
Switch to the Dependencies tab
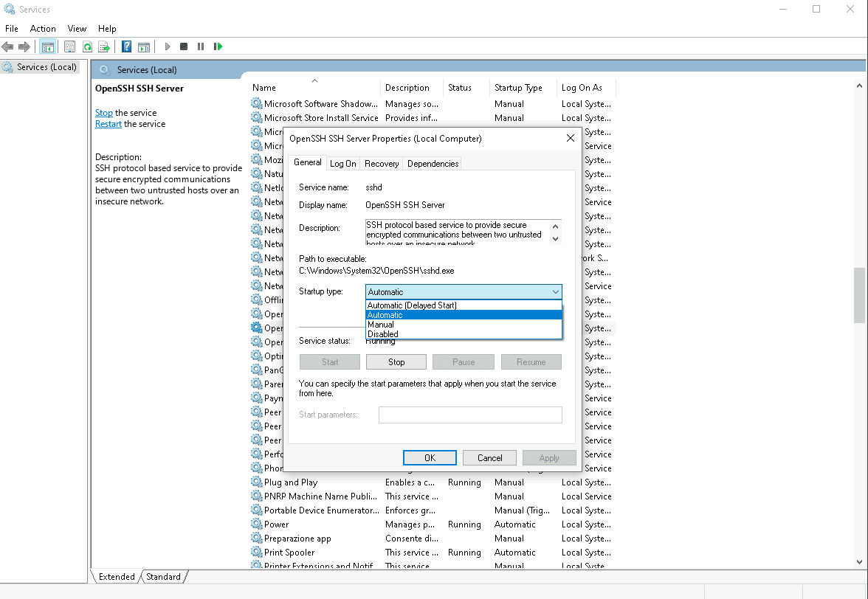coord(433,164)
